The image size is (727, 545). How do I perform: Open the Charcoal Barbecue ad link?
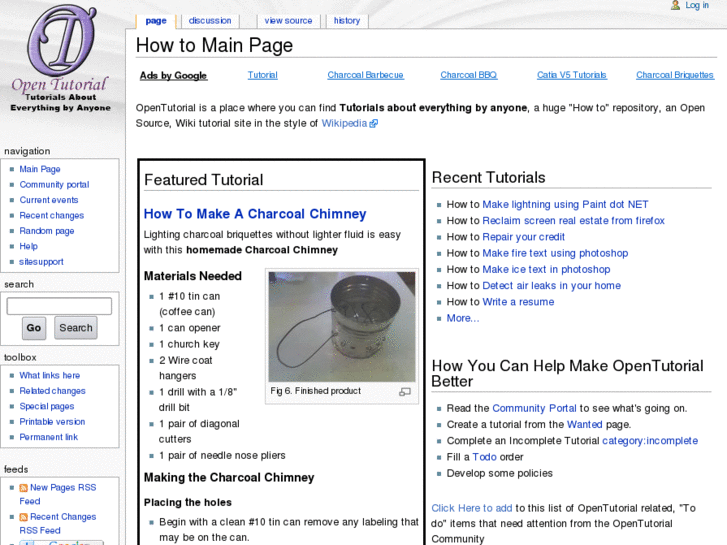tap(365, 76)
